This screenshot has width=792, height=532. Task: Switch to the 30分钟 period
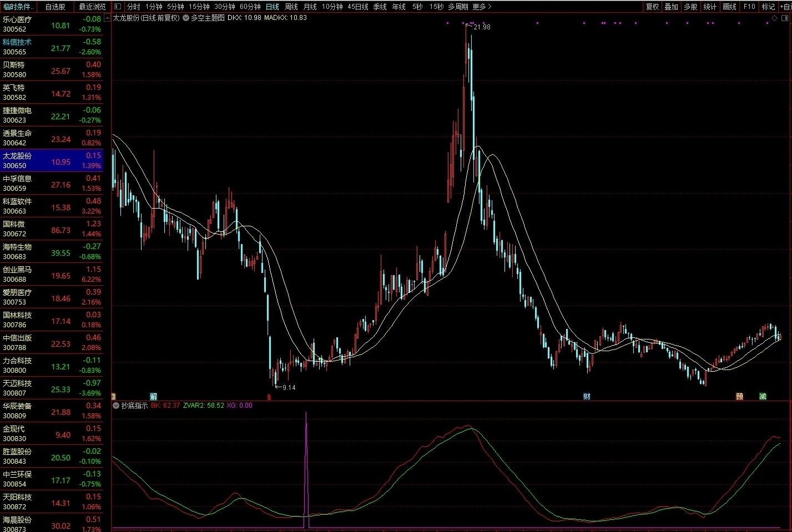coord(225,7)
